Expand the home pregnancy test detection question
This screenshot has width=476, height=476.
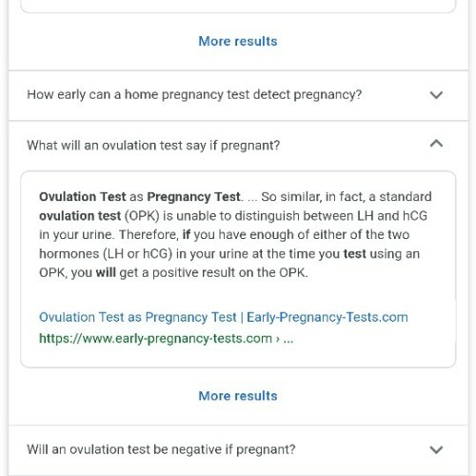[x=436, y=95]
